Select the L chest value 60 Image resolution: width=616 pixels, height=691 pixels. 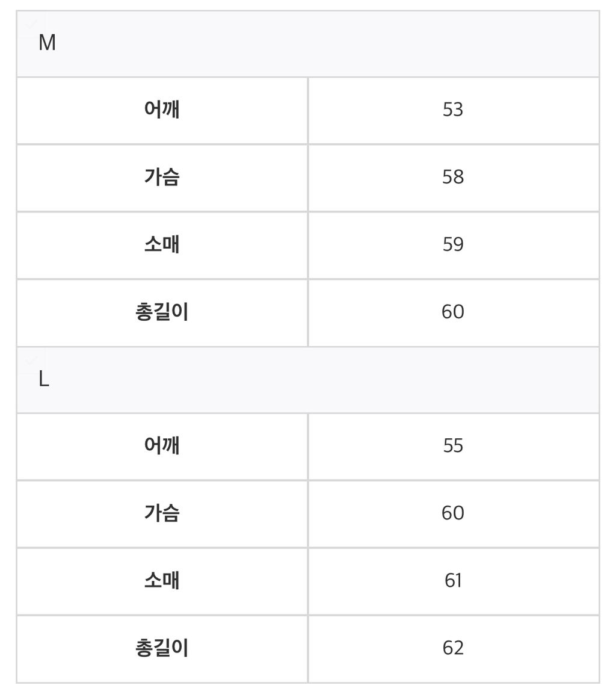click(x=453, y=513)
